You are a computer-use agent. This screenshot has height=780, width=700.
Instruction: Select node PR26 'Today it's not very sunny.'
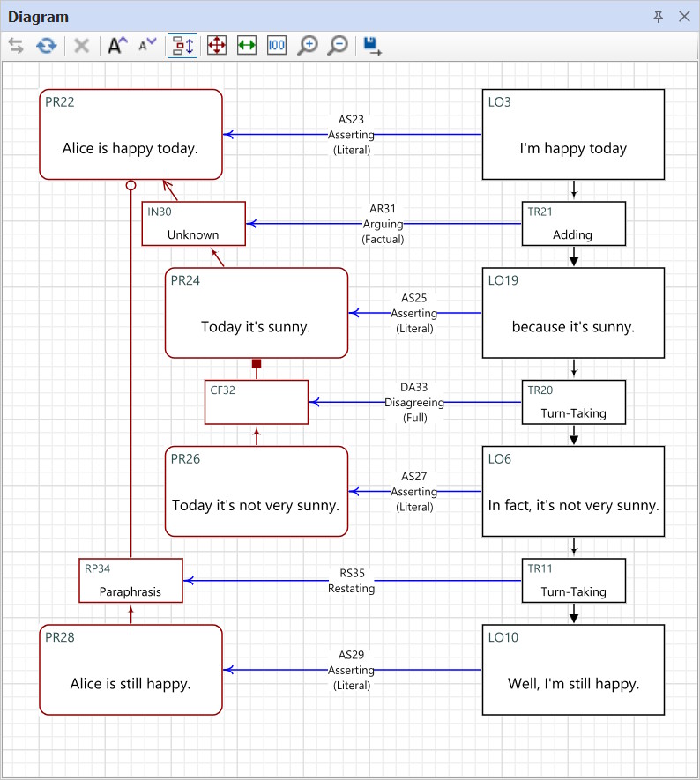click(x=257, y=492)
